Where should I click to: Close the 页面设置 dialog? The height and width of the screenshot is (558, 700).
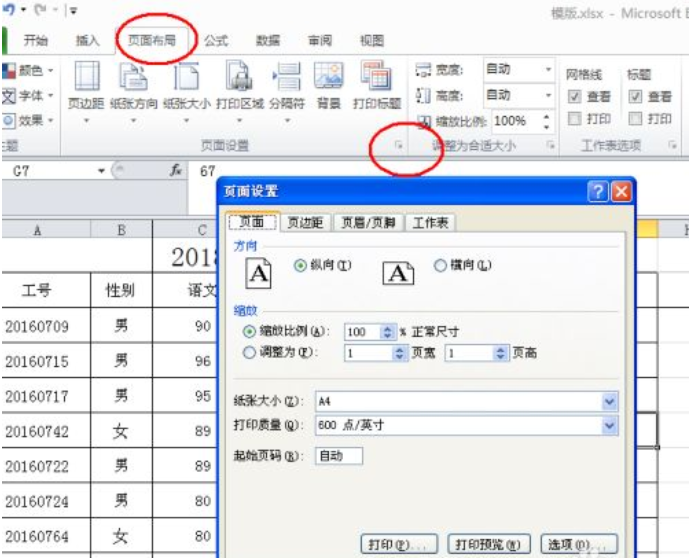click(x=621, y=192)
